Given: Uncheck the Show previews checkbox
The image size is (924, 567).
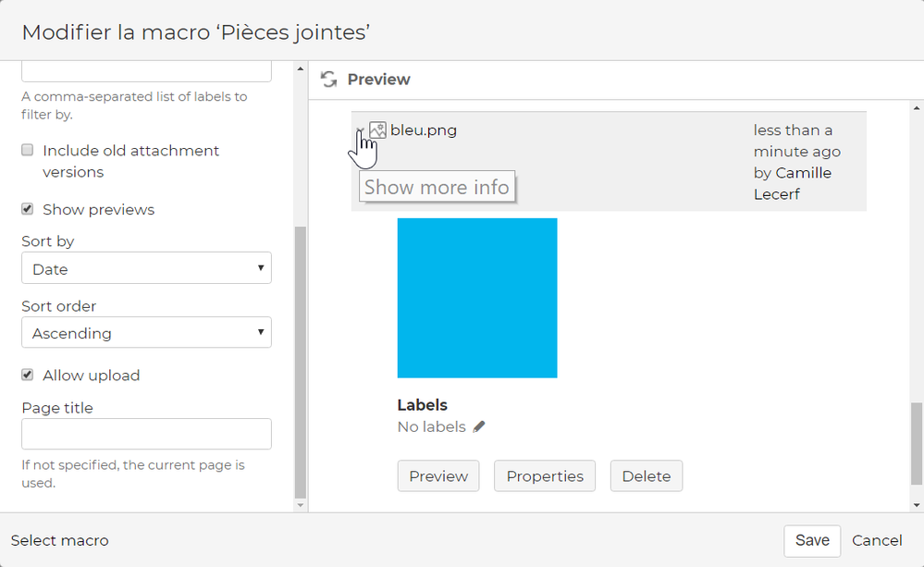Looking at the screenshot, I should coord(28,209).
